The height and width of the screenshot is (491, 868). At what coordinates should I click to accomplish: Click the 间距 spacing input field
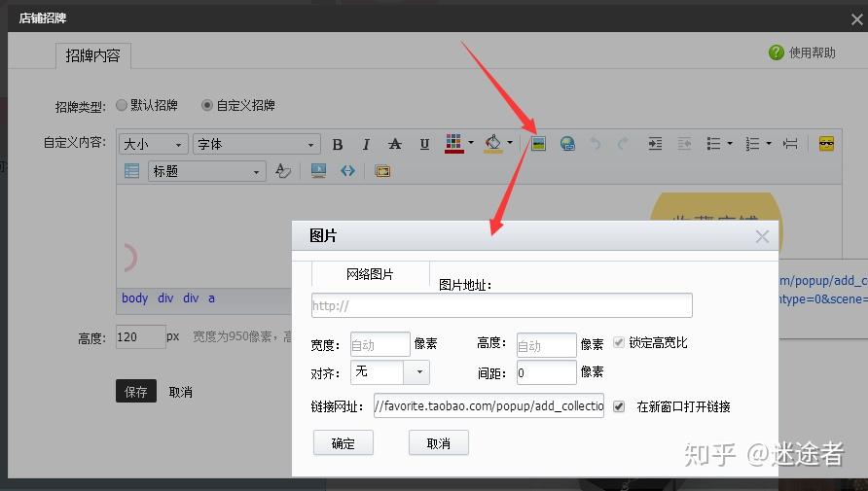tap(546, 372)
